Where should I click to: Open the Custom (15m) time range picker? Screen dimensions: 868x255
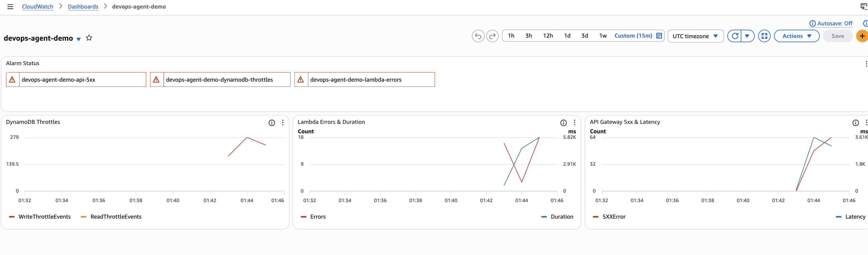point(633,36)
